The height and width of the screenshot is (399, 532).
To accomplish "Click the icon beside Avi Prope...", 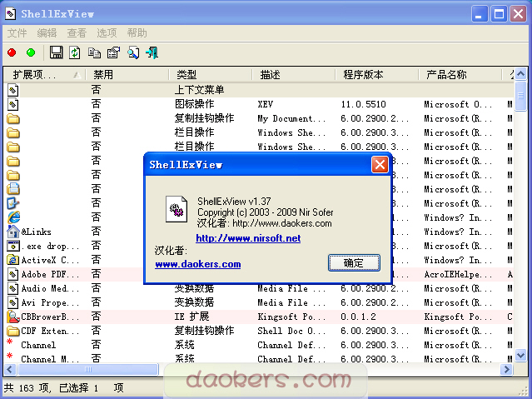I will [12, 302].
